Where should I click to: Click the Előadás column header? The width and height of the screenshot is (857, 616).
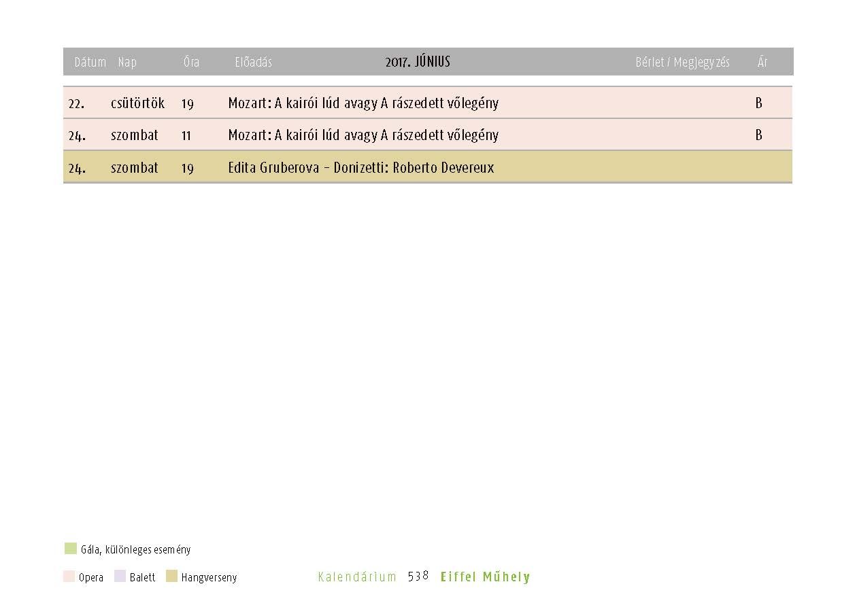(x=253, y=62)
